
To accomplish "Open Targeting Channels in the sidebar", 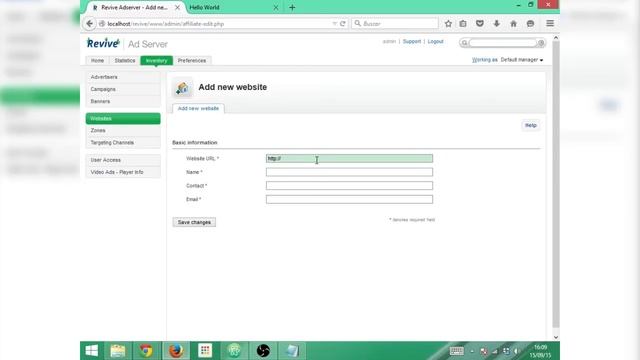I will (123, 142).
